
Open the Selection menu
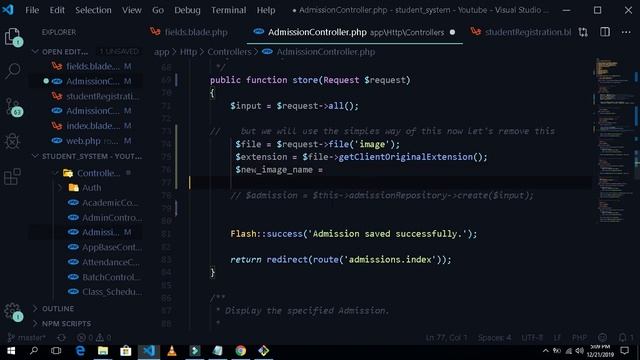[93, 10]
